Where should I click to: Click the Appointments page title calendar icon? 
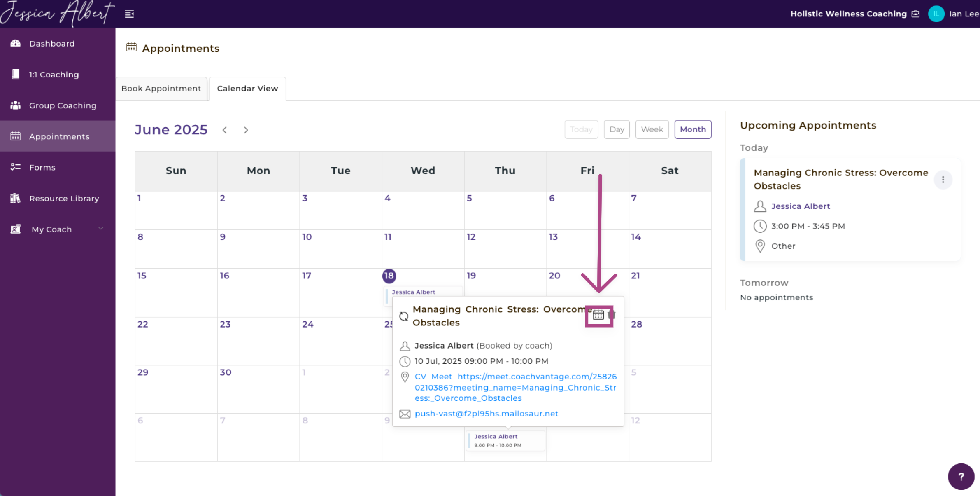click(x=131, y=47)
